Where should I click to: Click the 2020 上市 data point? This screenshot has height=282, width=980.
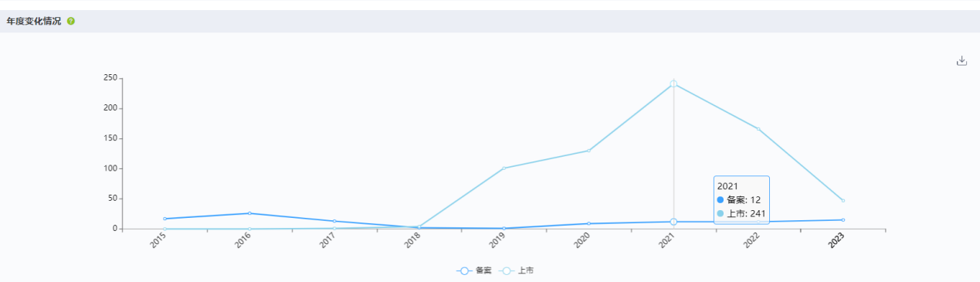pos(588,151)
